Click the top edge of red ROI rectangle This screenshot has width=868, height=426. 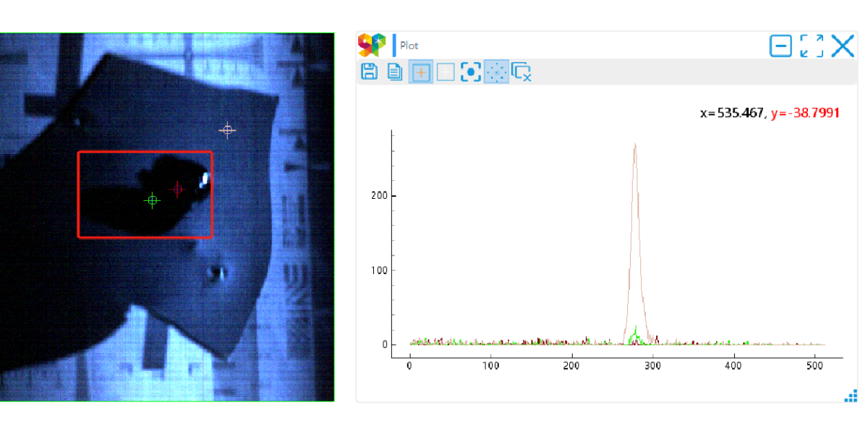pos(145,152)
